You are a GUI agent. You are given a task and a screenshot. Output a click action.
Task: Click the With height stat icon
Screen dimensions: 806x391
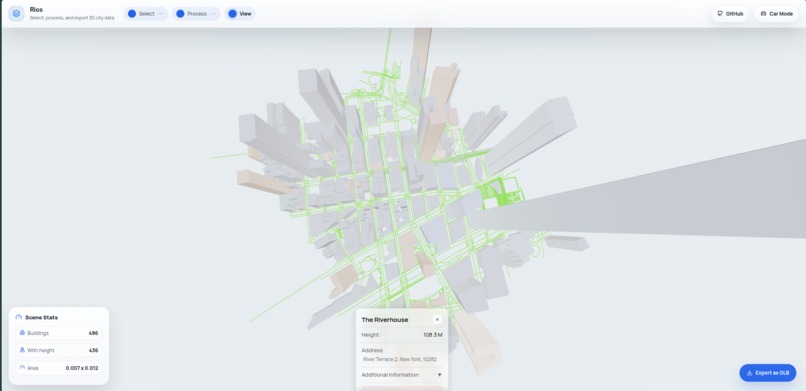point(22,350)
